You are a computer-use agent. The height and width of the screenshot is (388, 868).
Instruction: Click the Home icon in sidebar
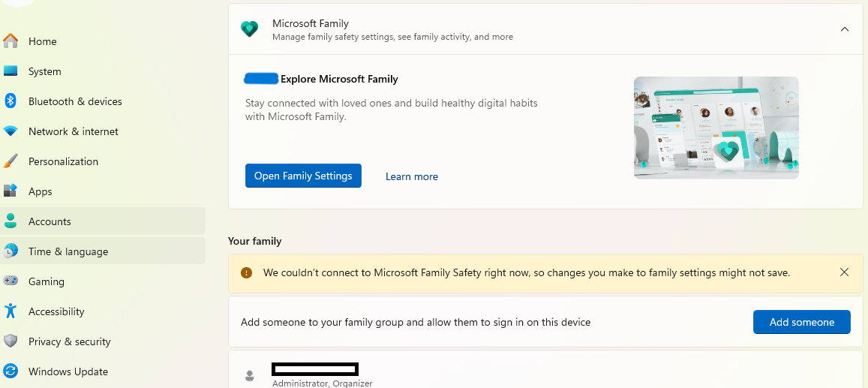coord(11,41)
